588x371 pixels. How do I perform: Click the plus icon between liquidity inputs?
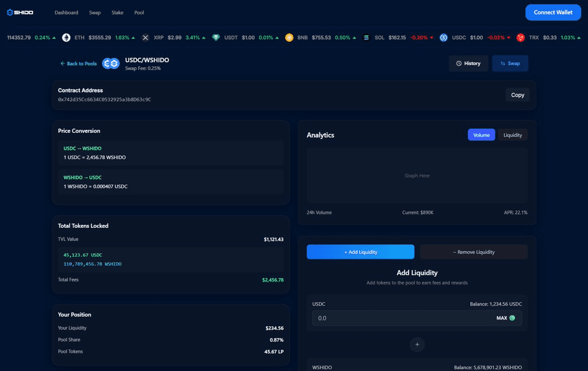(417, 345)
